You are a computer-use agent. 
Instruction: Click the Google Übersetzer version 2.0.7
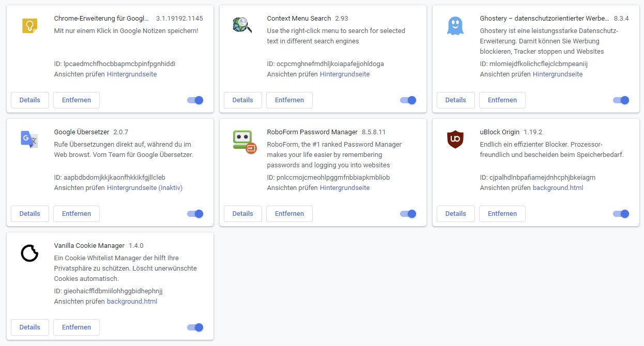120,132
